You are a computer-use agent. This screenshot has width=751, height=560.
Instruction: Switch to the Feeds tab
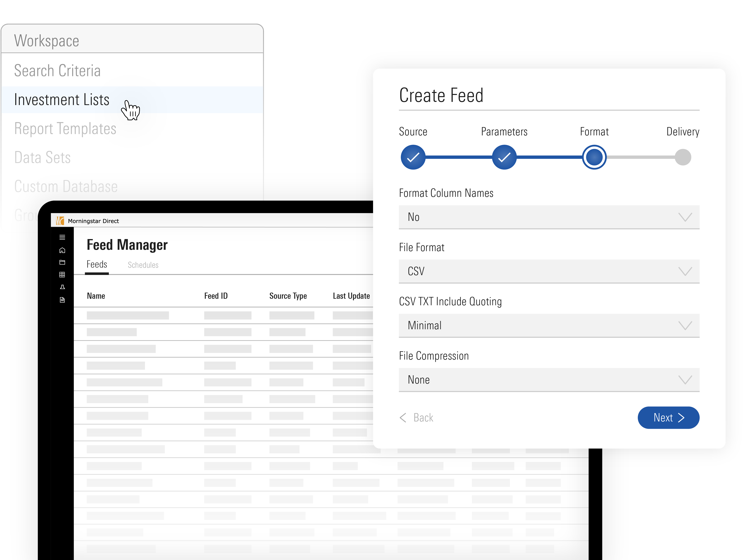click(97, 264)
